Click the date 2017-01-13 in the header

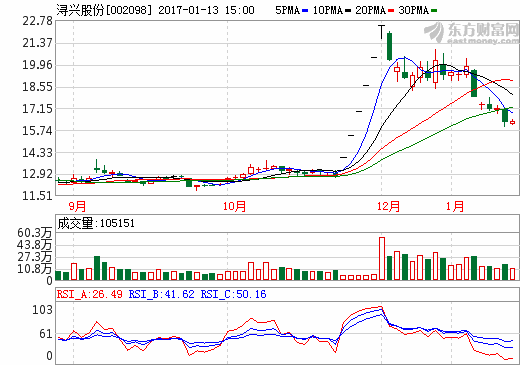pos(188,10)
